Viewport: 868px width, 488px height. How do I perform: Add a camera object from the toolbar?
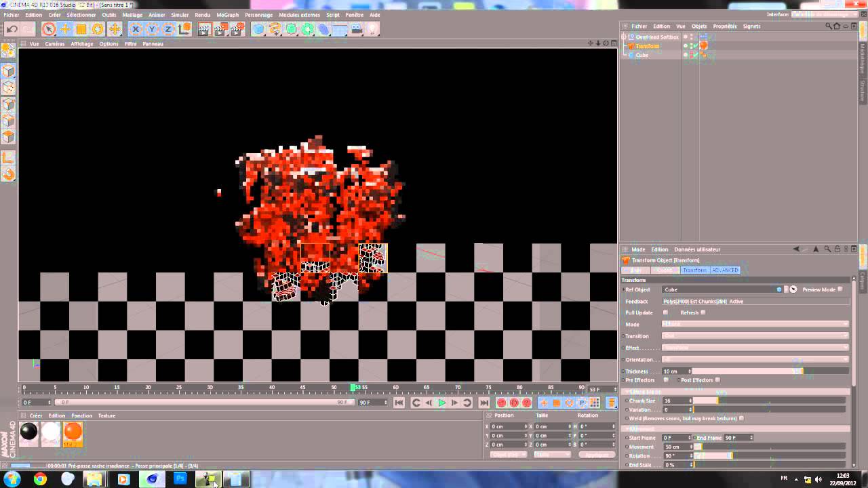point(357,29)
